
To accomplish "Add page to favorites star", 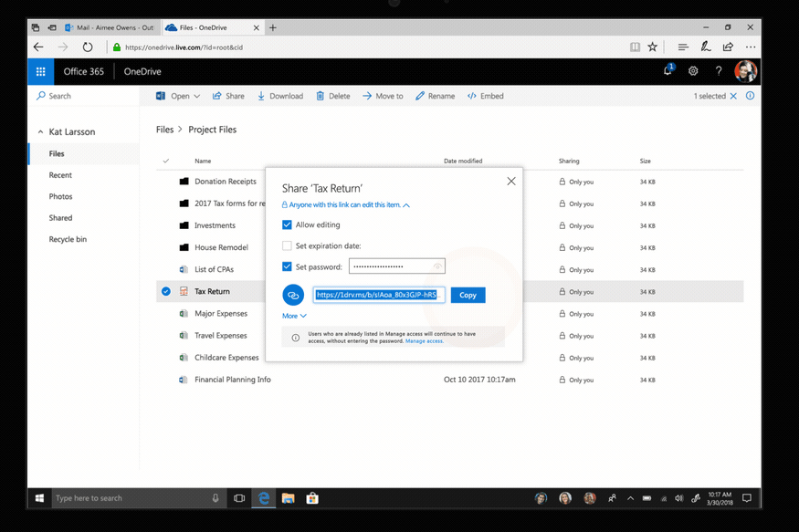I will (652, 47).
